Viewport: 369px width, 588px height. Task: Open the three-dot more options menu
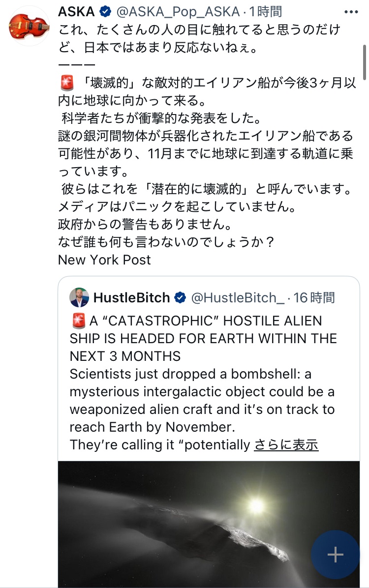coord(351,12)
